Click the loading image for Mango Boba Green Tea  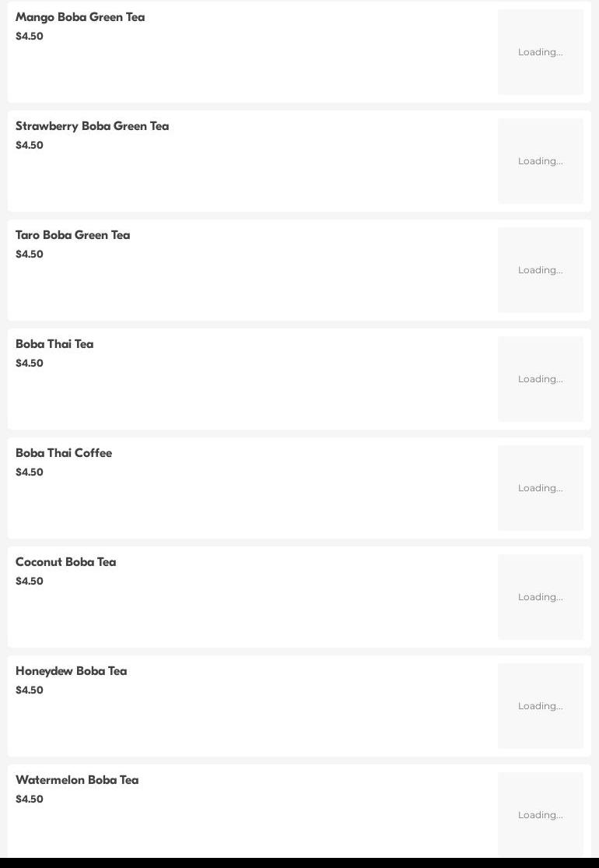point(540,52)
